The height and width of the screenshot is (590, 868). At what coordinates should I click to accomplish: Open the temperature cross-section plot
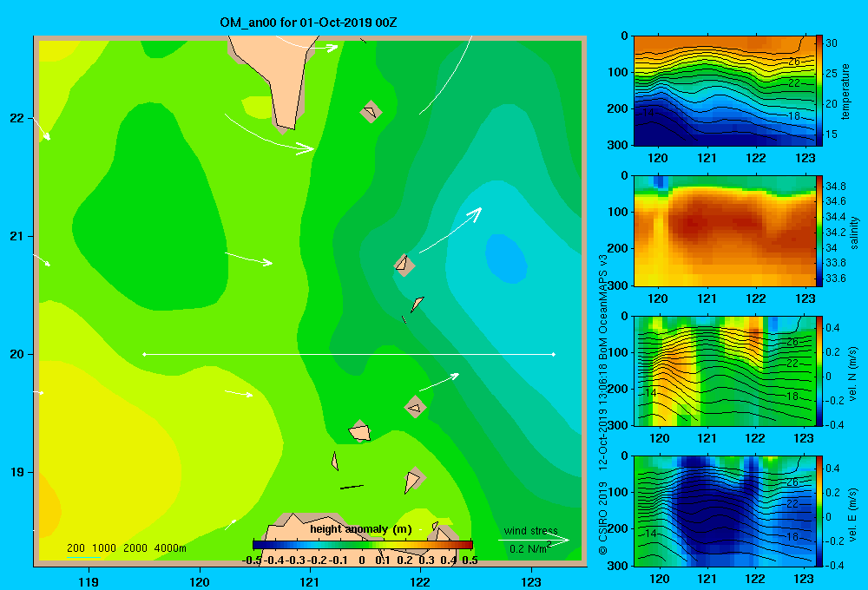tap(724, 90)
